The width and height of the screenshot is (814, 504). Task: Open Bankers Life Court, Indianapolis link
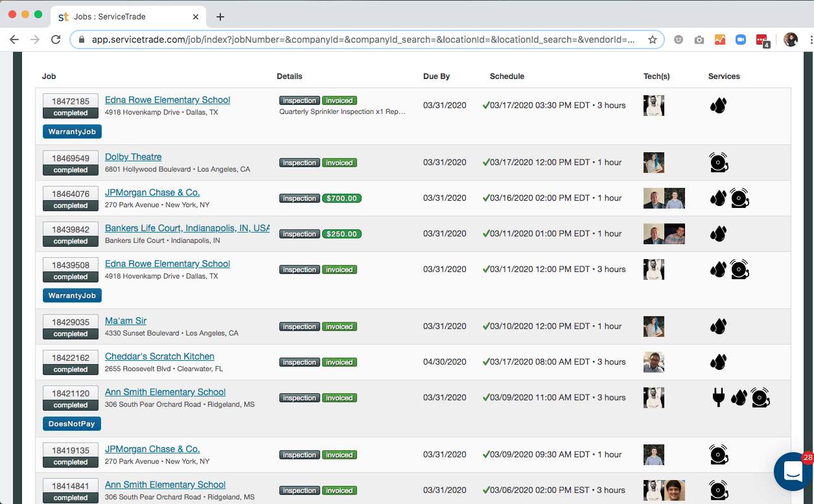point(187,228)
